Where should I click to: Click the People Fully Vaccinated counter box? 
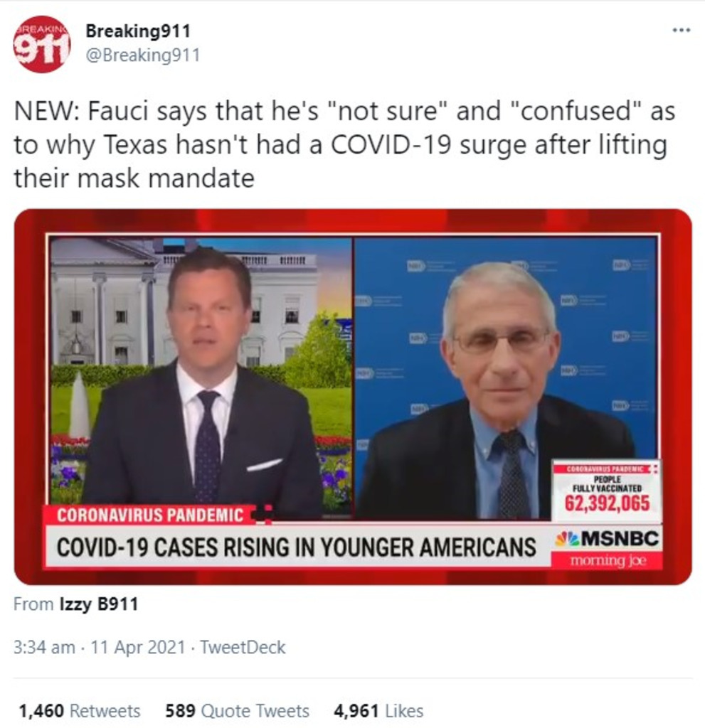click(607, 490)
